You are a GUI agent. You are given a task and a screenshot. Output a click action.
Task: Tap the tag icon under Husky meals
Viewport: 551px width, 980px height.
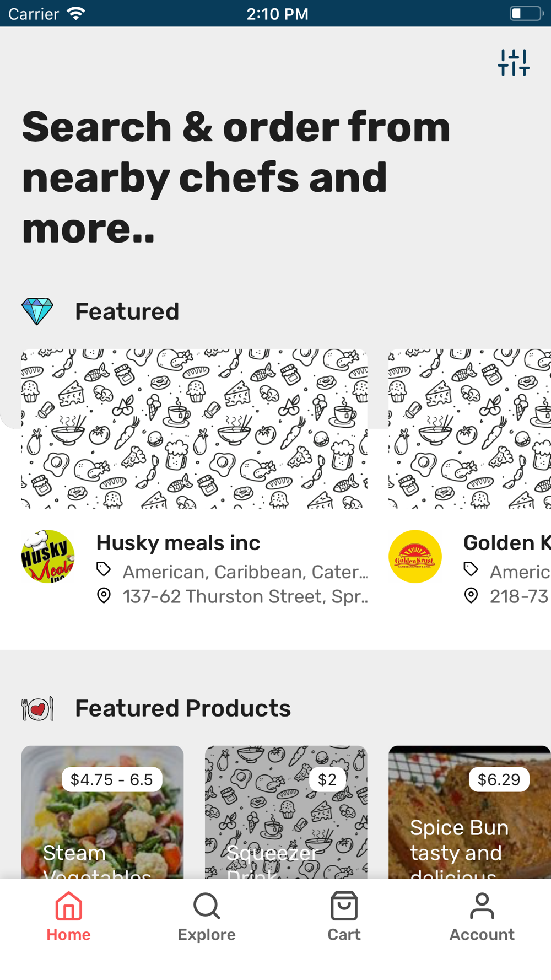[104, 569]
